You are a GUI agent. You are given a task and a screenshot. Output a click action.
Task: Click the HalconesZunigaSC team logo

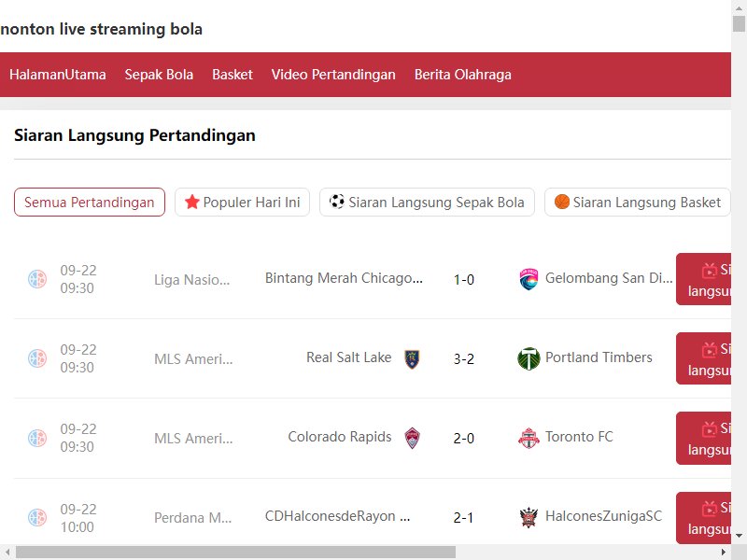pyautogui.click(x=529, y=518)
